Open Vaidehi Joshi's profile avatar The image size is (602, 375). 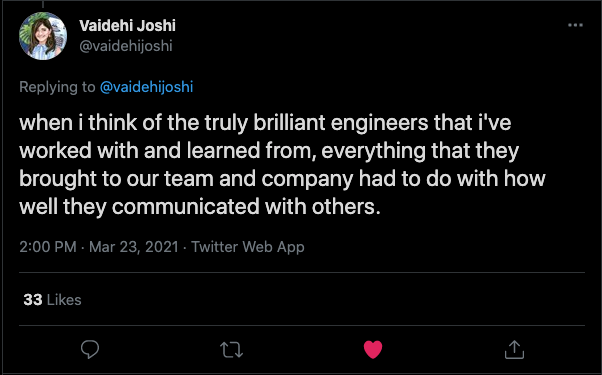pyautogui.click(x=43, y=36)
